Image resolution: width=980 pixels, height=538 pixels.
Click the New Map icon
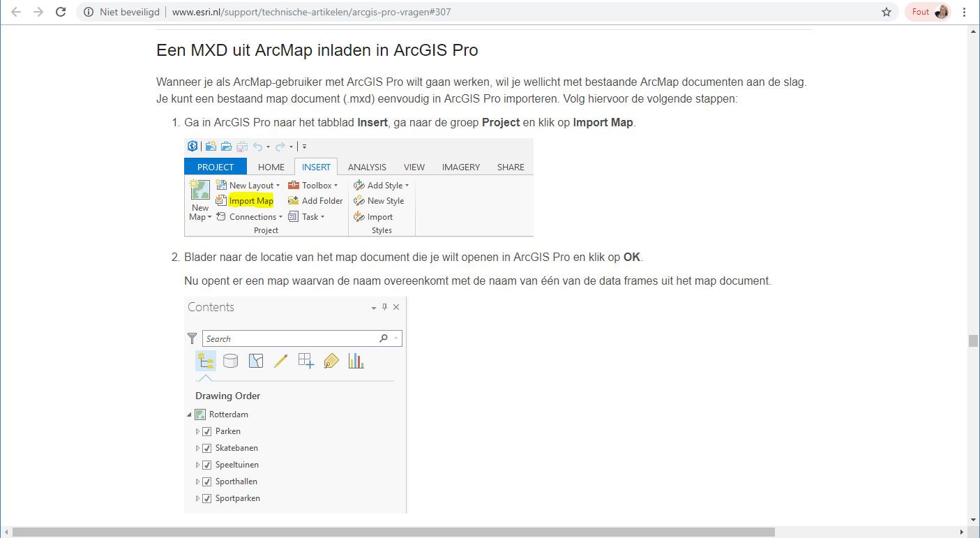(x=200, y=190)
